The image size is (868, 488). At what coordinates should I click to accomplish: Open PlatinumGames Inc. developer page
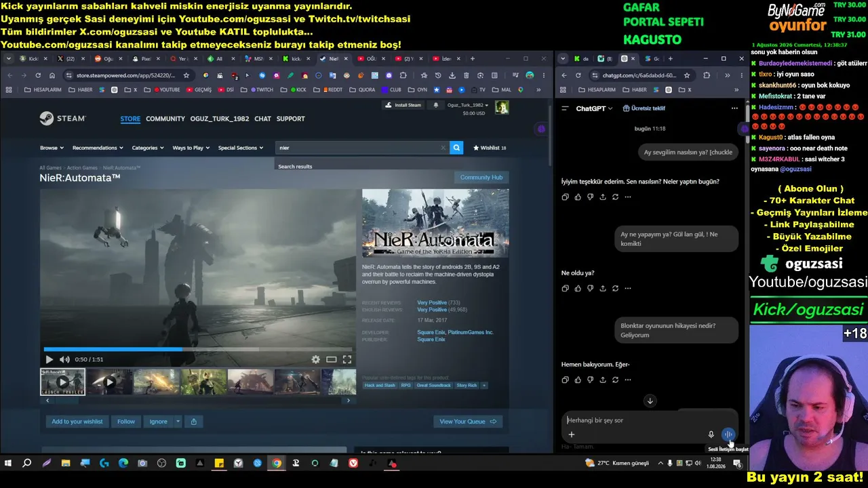pyautogui.click(x=471, y=332)
